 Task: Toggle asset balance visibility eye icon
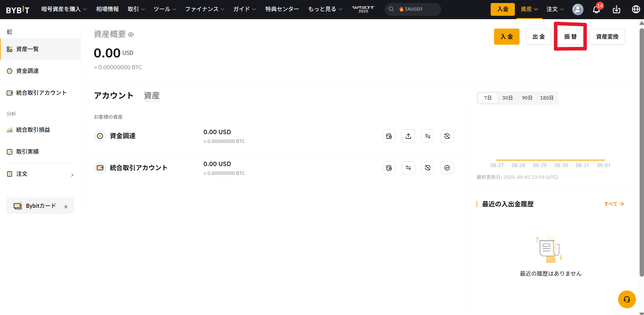click(131, 35)
